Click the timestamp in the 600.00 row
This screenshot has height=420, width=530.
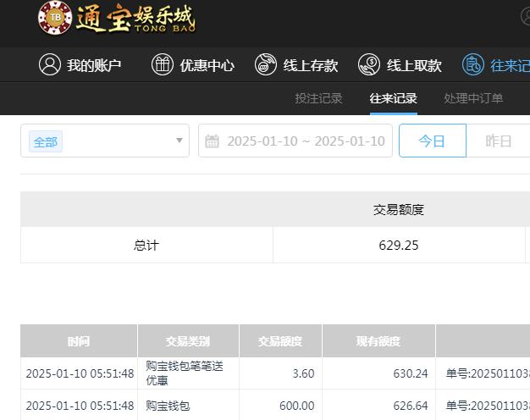pyautogui.click(x=80, y=405)
